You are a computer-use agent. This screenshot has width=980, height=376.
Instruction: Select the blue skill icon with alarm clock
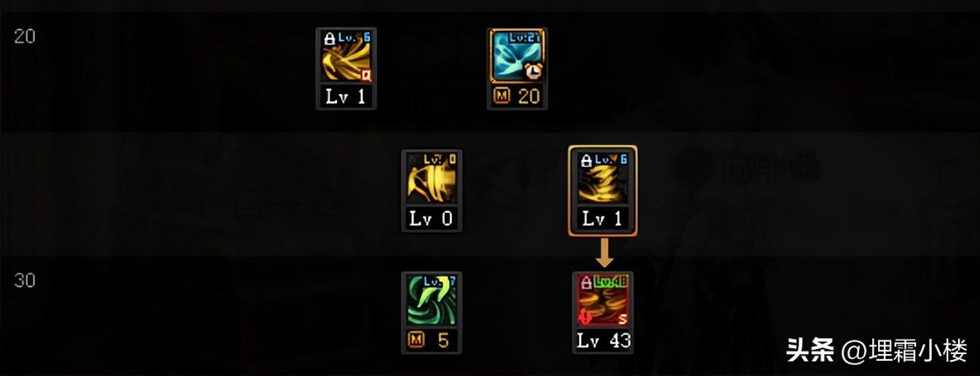(517, 57)
